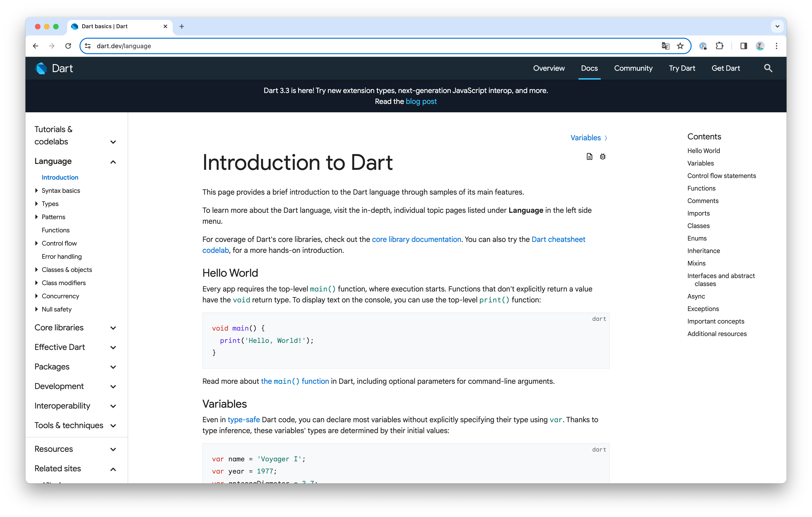Image resolution: width=812 pixels, height=517 pixels.
Task: Click the browser back arrow
Action: click(36, 46)
